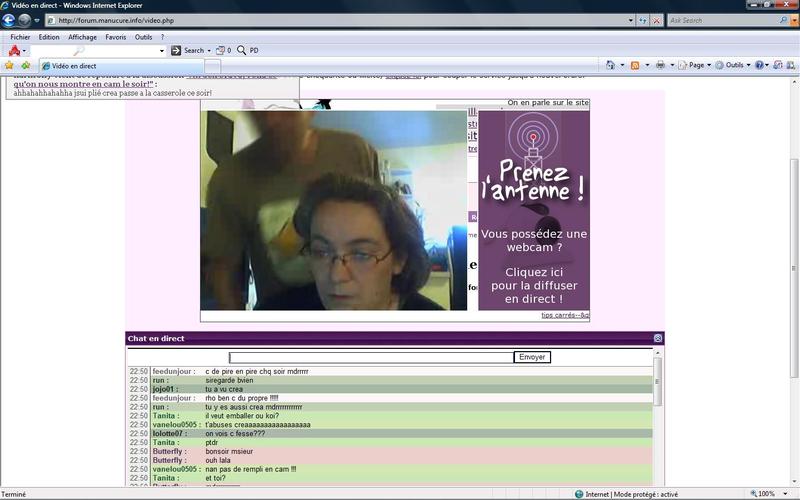Open the Affichage menu
The height and width of the screenshot is (500, 800).
click(x=82, y=37)
